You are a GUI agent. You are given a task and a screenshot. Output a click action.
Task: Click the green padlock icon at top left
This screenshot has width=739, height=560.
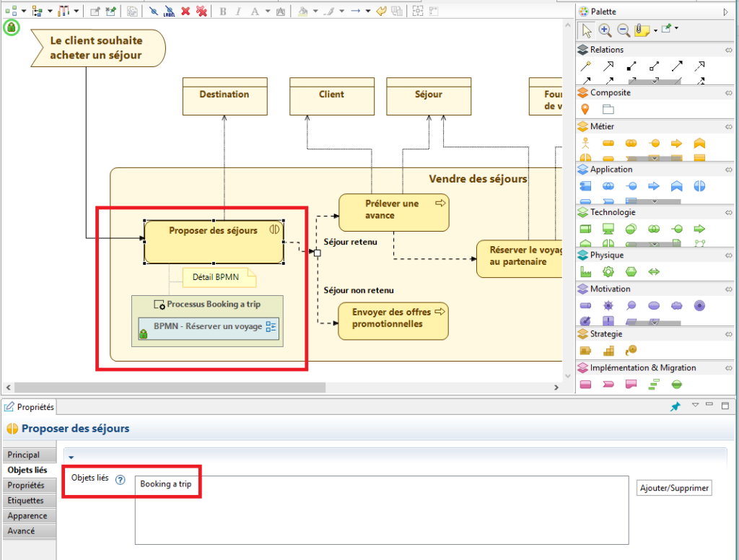coord(11,27)
